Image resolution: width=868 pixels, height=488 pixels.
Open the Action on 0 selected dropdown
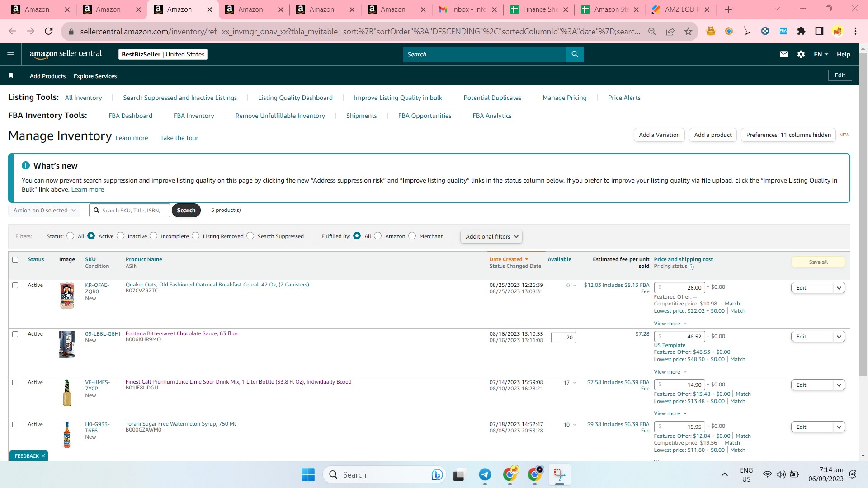[x=44, y=211]
